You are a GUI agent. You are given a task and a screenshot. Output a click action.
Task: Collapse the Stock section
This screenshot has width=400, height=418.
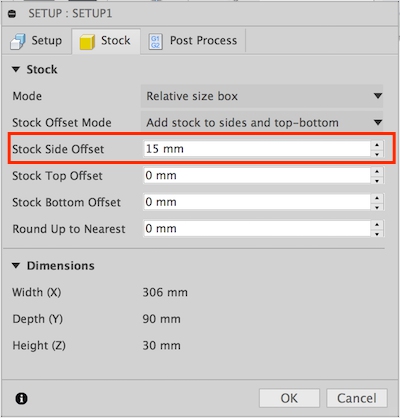(16, 70)
